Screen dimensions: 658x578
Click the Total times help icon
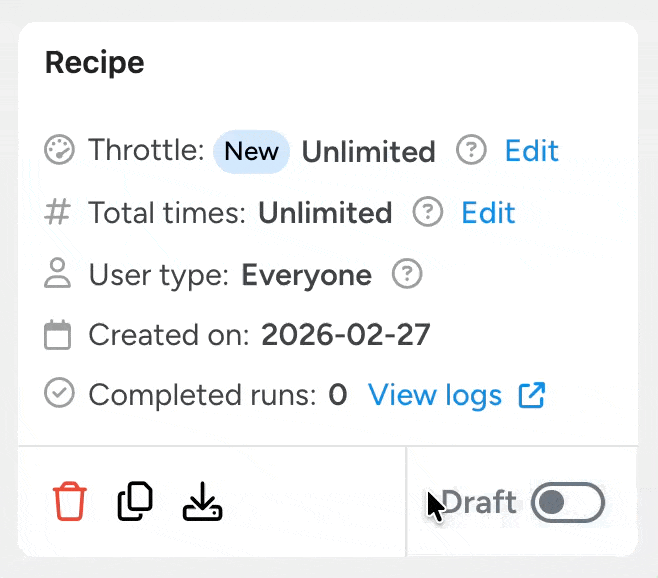coord(428,212)
